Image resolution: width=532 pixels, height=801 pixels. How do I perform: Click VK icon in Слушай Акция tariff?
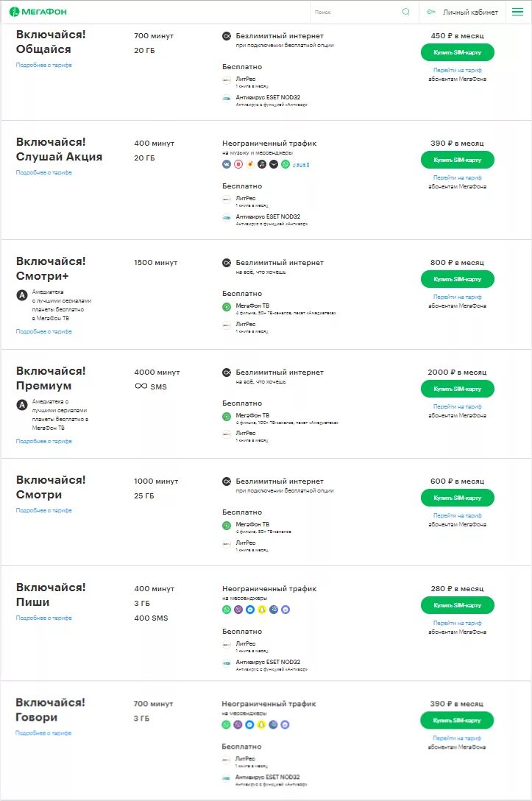(227, 164)
